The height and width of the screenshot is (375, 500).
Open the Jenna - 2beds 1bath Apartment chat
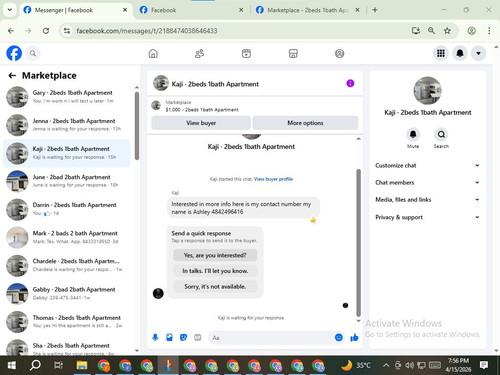(67, 125)
